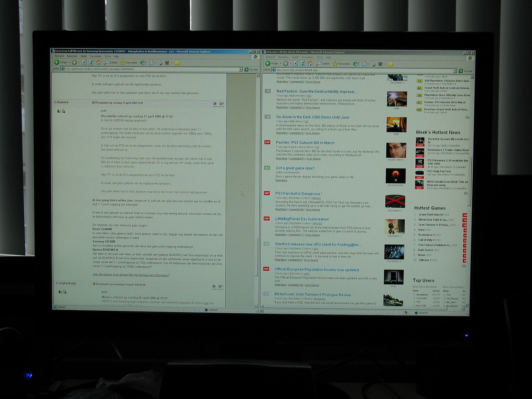The height and width of the screenshot is (399, 532).
Task: Click the yellow note icon in the N4G window toolbar
Action: point(391,64)
